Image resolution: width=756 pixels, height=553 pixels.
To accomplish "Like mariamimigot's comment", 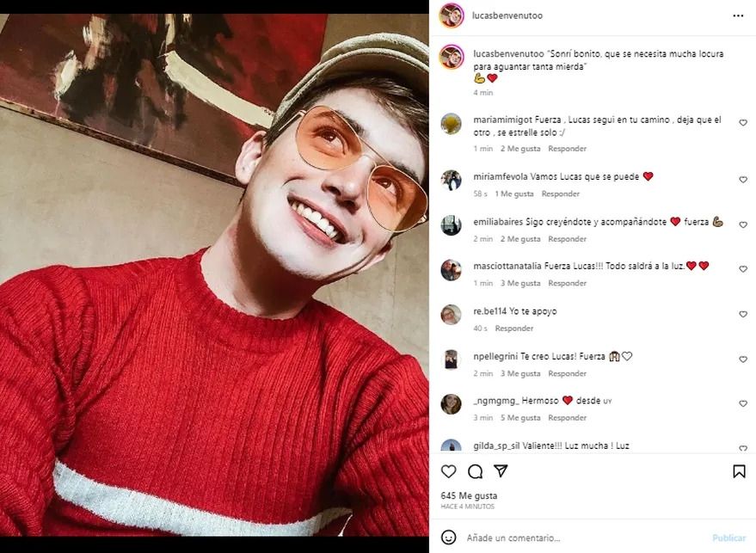I will [x=743, y=123].
